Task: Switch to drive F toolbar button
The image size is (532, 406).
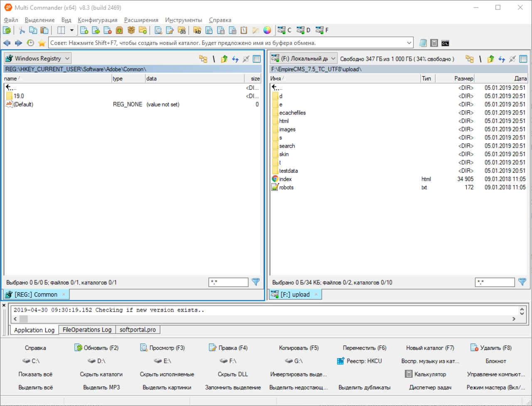Action: tap(322, 30)
